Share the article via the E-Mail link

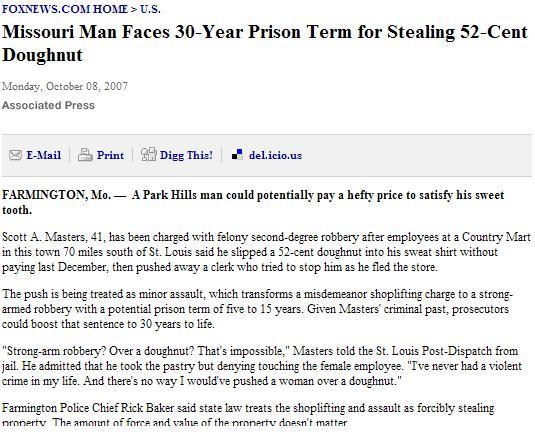(44, 155)
